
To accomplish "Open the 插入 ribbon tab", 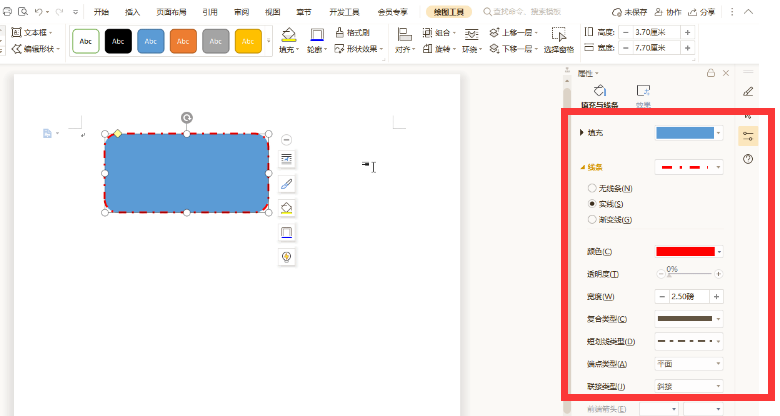I will [132, 12].
